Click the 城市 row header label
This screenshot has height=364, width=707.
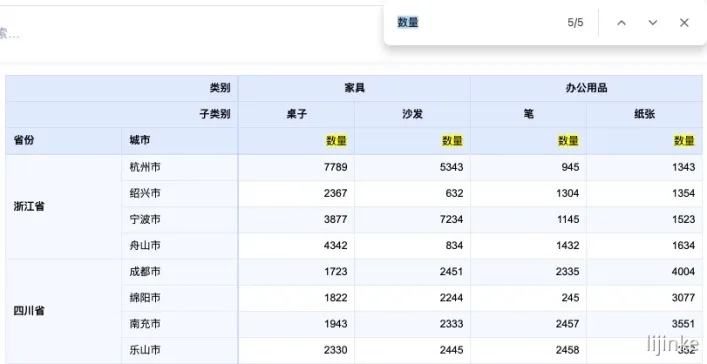click(x=140, y=141)
